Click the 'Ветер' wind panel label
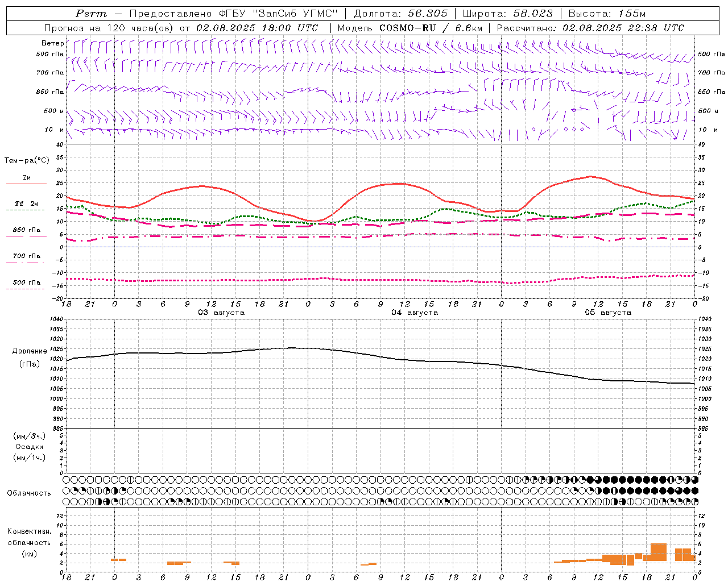The width and height of the screenshot is (728, 582). click(52, 43)
